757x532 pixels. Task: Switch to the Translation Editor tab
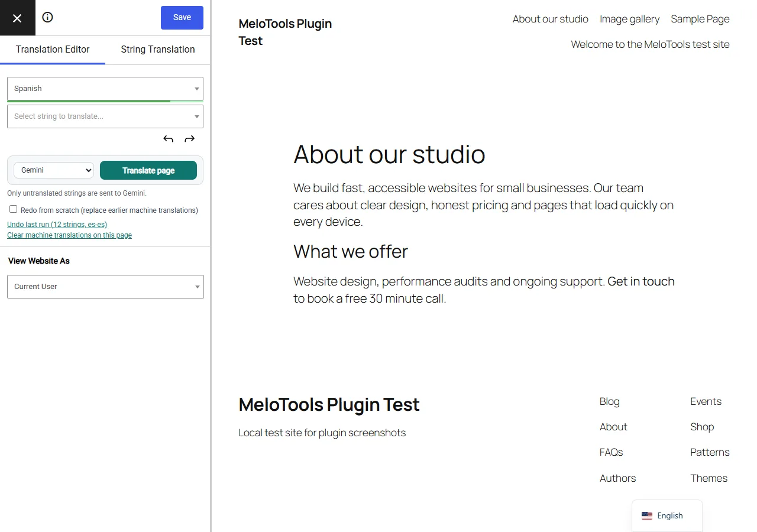point(53,50)
